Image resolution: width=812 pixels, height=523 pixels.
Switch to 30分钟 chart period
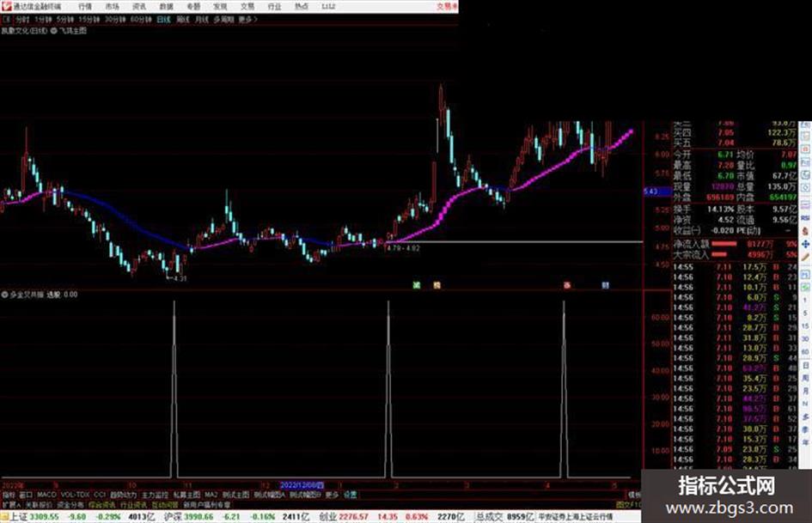(114, 20)
